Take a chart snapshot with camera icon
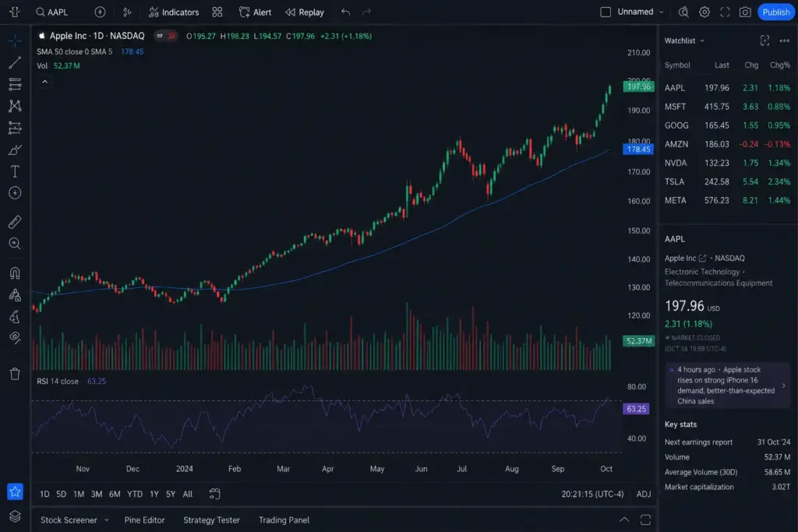This screenshot has width=798, height=532. pos(745,12)
